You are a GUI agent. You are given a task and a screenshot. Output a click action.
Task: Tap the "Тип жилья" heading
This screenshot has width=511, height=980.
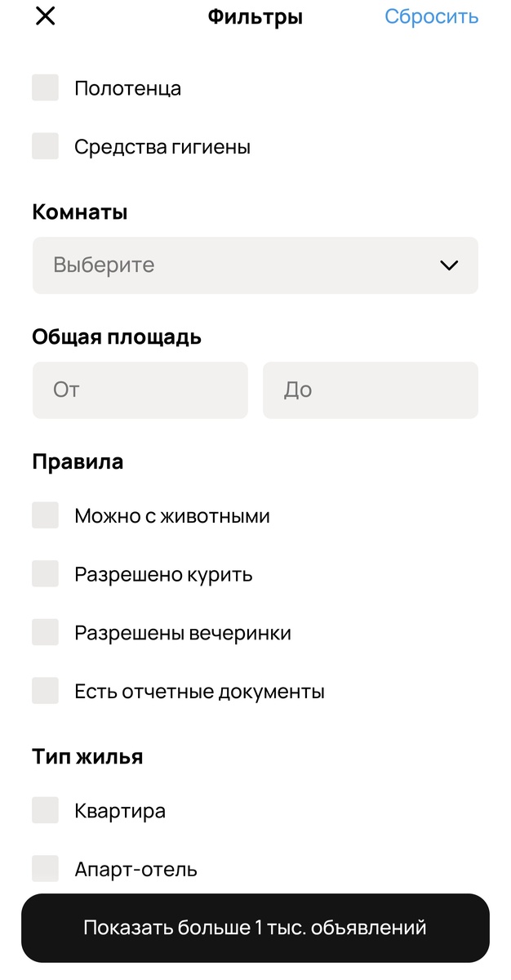coord(87,755)
